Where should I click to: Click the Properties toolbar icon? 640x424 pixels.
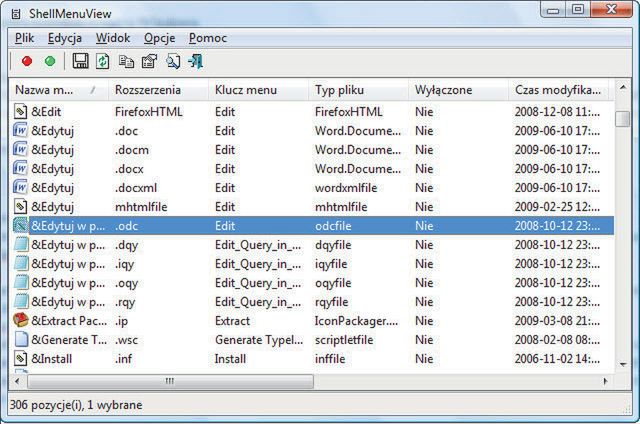pos(149,62)
